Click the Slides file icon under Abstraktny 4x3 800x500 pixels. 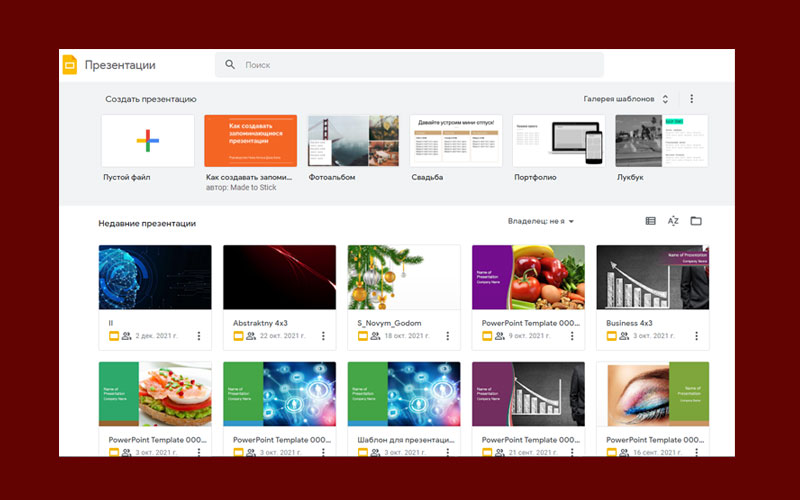pos(238,336)
